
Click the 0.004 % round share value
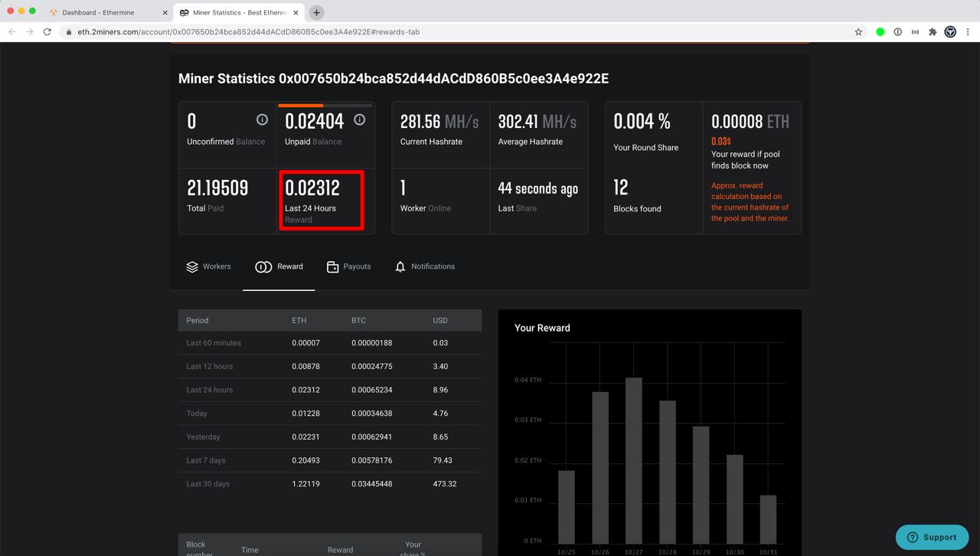pos(642,121)
